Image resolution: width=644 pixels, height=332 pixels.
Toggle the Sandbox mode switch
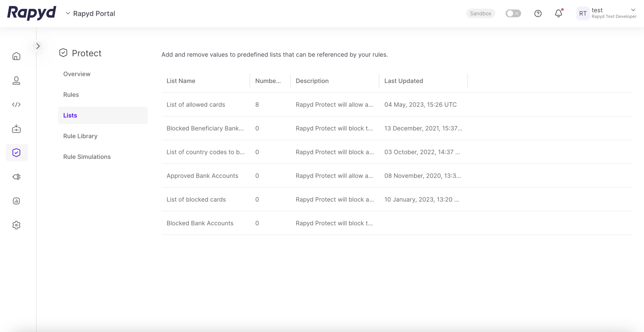pos(513,13)
